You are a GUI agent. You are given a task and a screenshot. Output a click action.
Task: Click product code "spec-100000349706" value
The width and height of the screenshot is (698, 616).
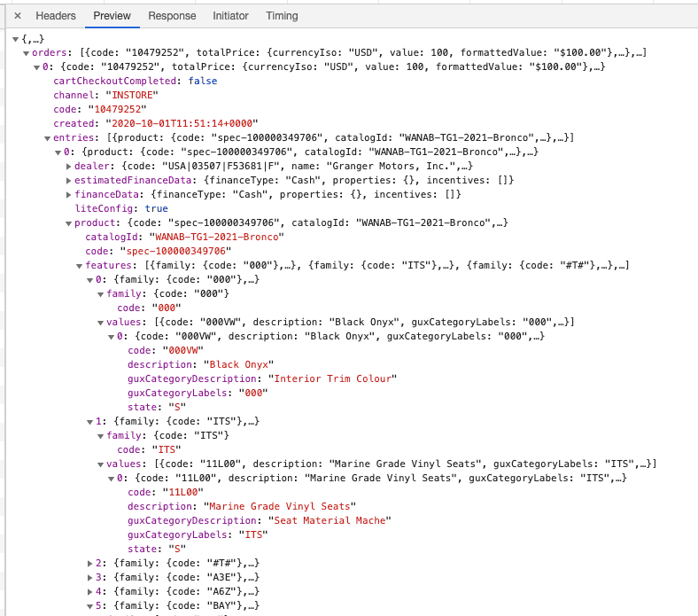[175, 251]
